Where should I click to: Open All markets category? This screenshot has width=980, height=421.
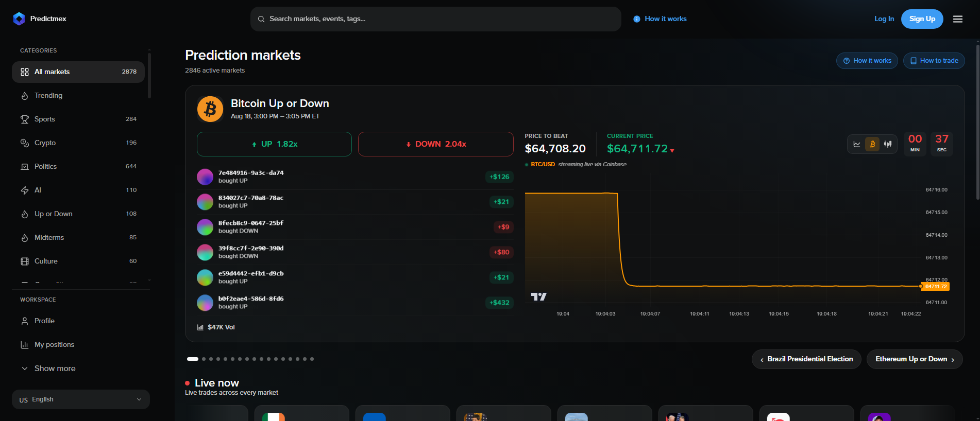[x=78, y=72]
